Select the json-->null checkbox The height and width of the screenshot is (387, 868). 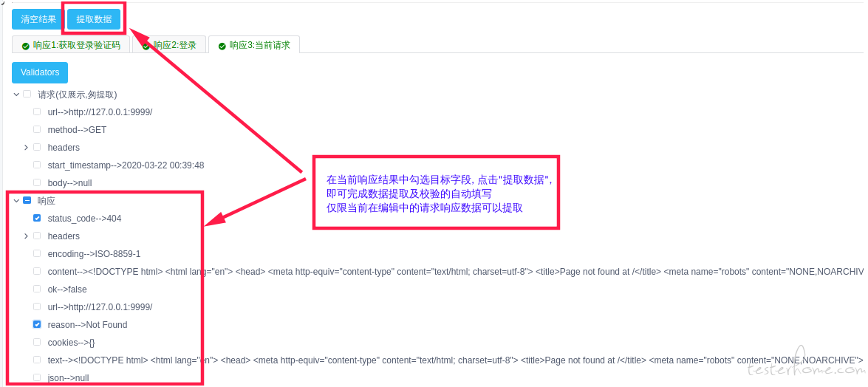click(x=37, y=377)
